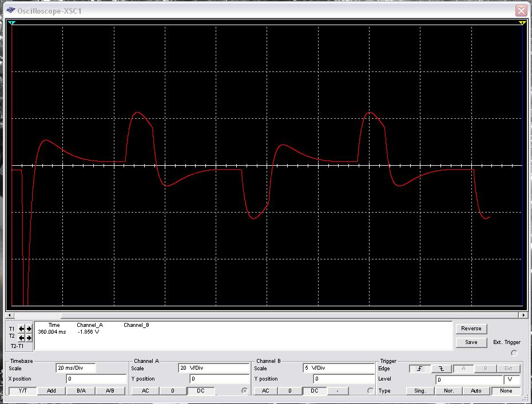This screenshot has height=404, width=532.
Task: Move T2 cursor left with arrow
Action: click(x=22, y=338)
